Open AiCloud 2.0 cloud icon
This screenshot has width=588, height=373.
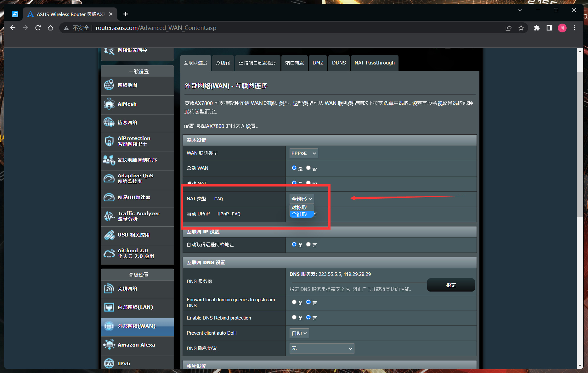[109, 253]
